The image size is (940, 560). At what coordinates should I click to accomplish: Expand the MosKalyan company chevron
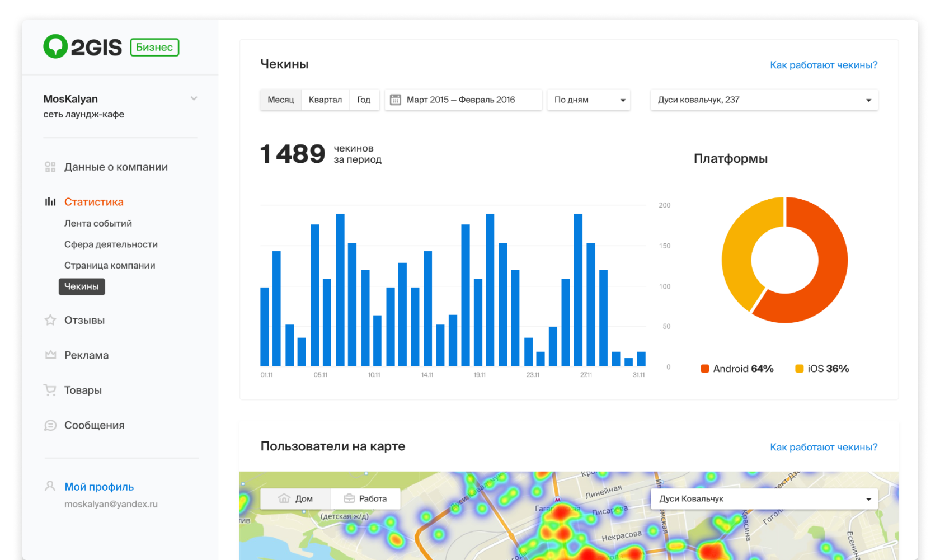click(194, 98)
